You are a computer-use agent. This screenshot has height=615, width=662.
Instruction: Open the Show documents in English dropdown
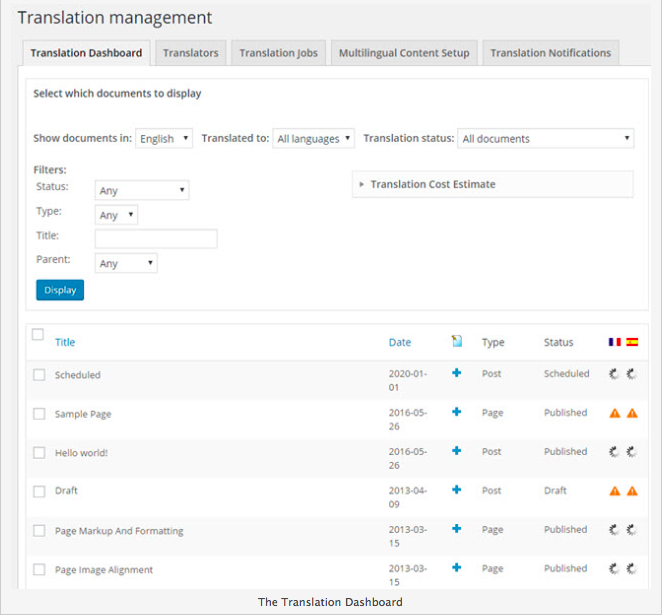pyautogui.click(x=164, y=138)
